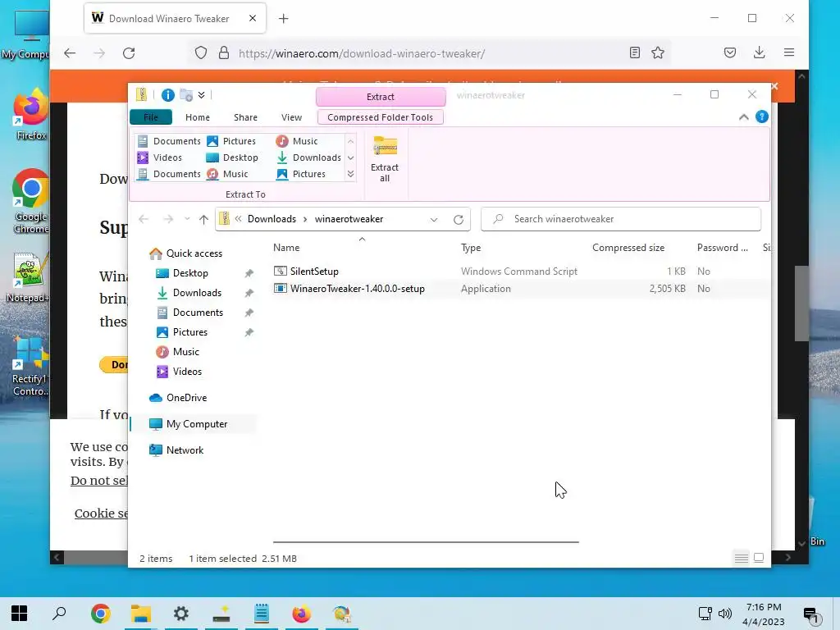Viewport: 840px width, 630px height.
Task: Select SilentSetup file
Action: [x=314, y=271]
